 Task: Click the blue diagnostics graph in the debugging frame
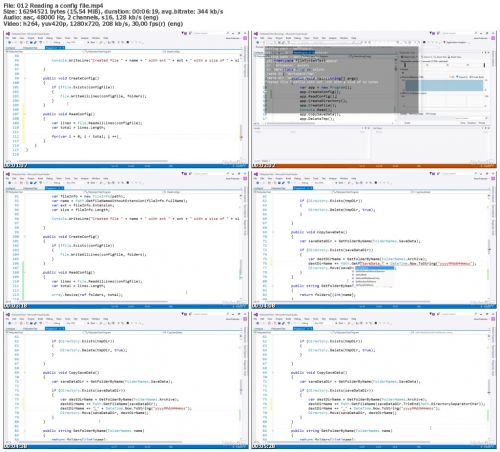444,85
